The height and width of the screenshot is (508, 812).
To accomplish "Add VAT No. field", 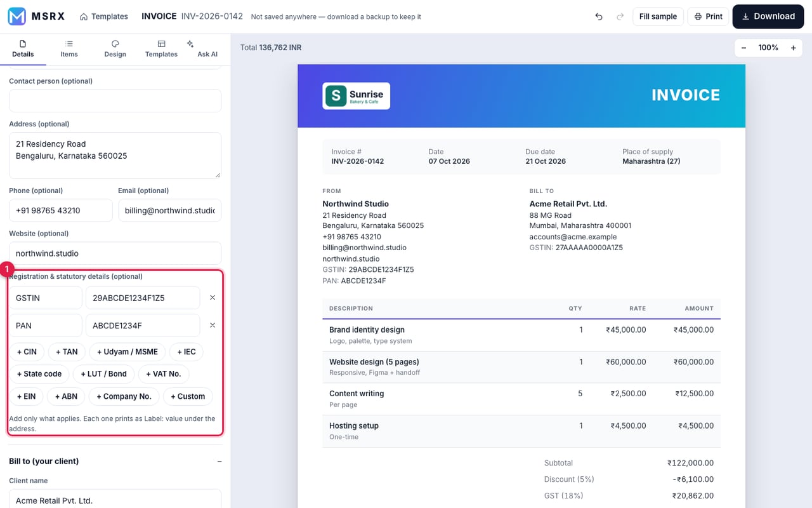I will tap(163, 374).
